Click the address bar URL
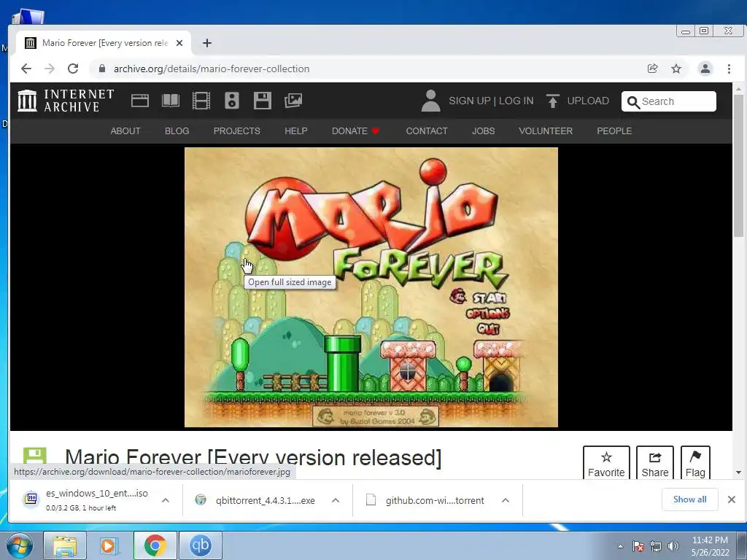The image size is (747, 560). click(x=212, y=69)
